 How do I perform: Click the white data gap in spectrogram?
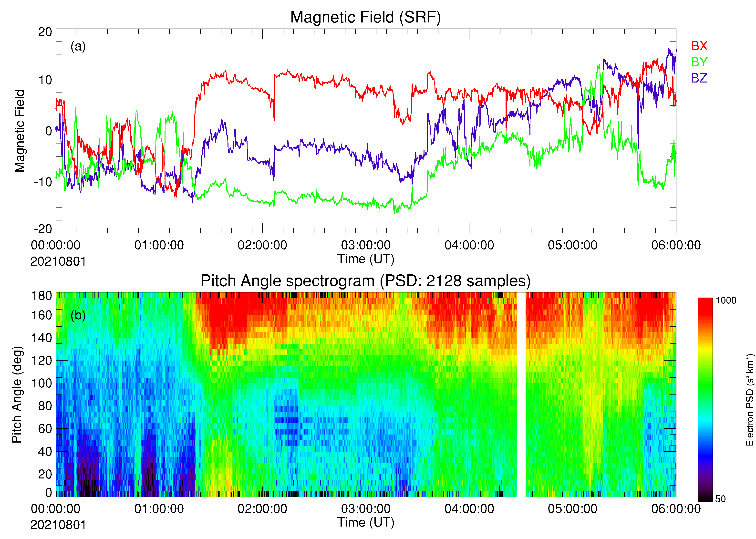pyautogui.click(x=521, y=395)
